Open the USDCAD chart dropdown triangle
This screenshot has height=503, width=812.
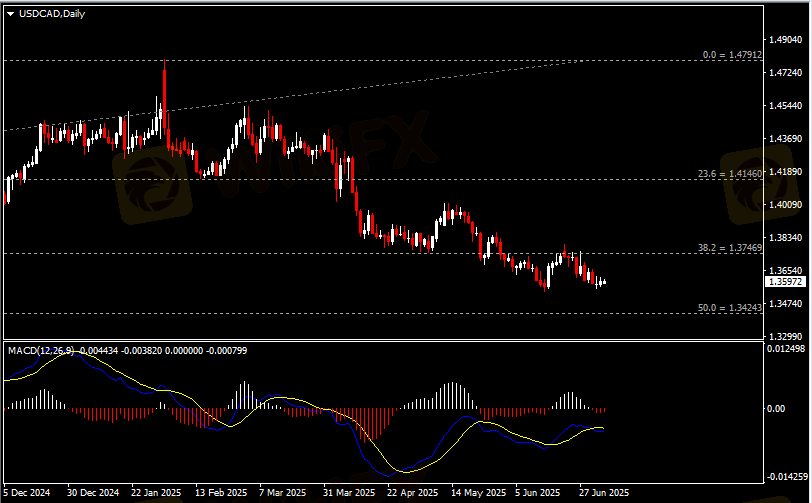pos(10,14)
